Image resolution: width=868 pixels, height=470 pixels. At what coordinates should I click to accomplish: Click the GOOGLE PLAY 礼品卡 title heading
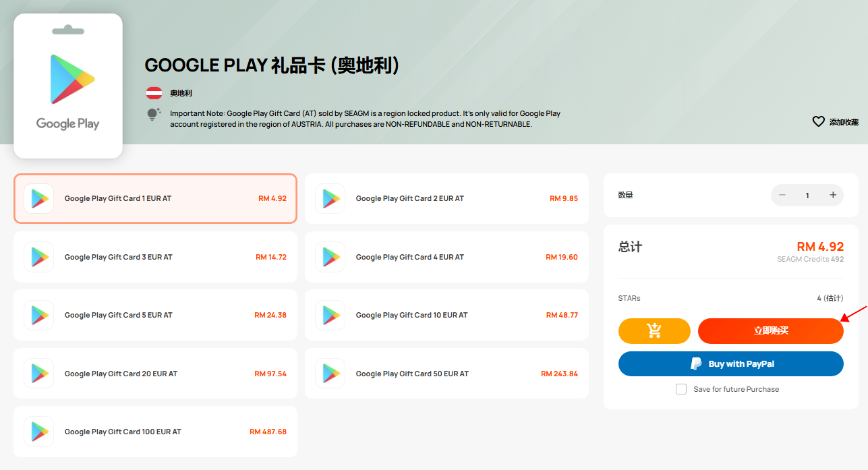click(272, 65)
